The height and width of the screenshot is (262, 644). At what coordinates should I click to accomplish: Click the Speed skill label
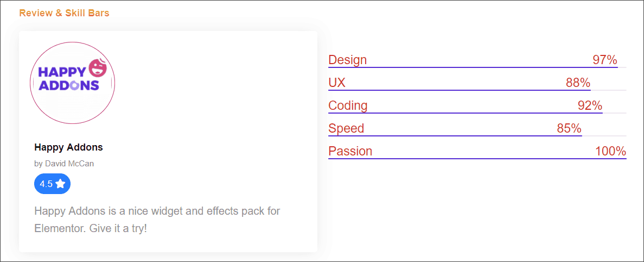tap(346, 128)
